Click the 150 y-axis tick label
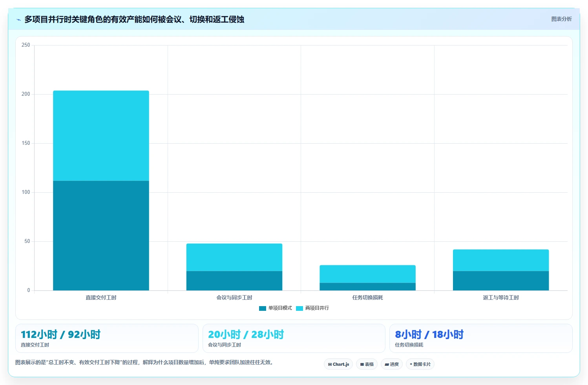 [26, 143]
